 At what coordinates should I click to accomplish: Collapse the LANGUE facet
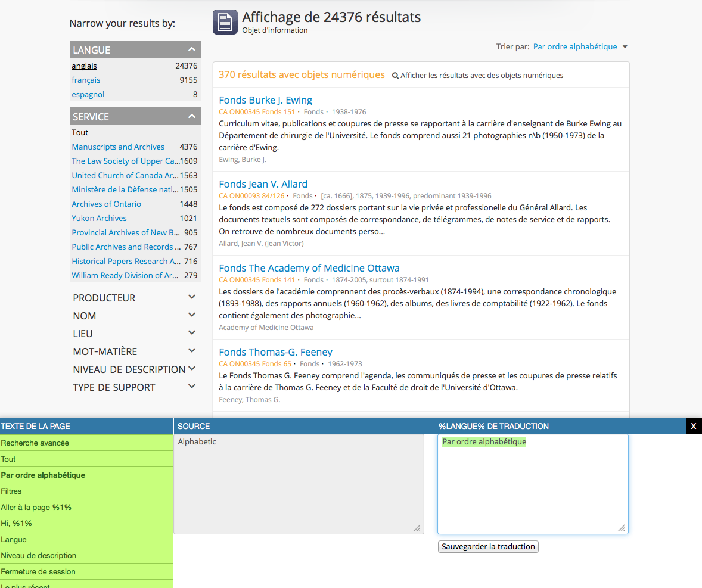click(x=191, y=50)
